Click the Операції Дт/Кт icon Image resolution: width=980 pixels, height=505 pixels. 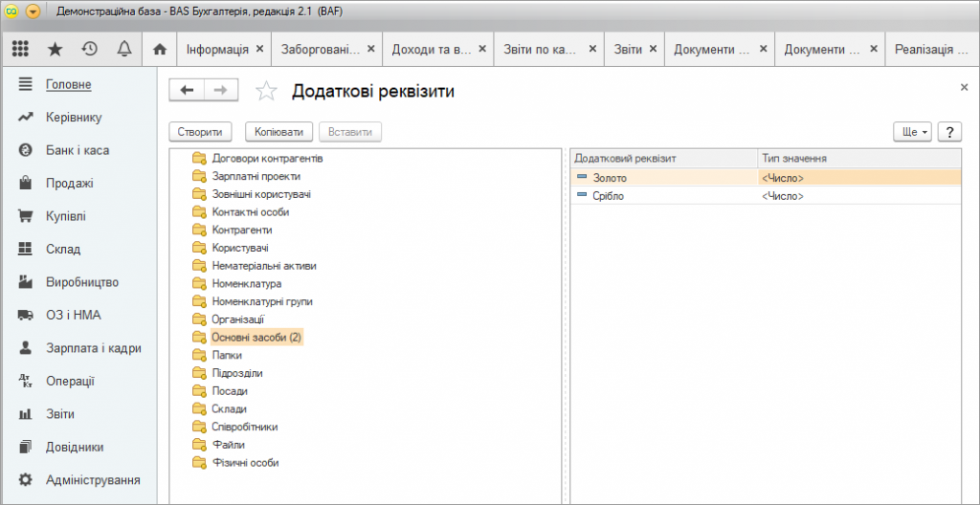(x=25, y=382)
